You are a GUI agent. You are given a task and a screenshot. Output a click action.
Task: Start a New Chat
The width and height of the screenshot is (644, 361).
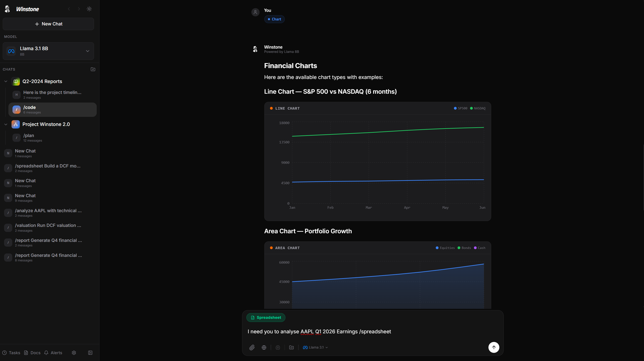(48, 24)
